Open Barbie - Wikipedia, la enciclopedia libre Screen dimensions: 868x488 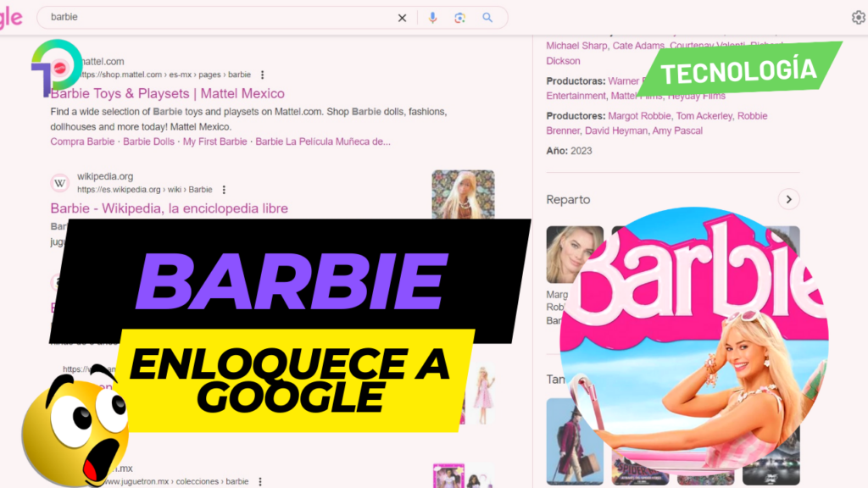tap(169, 208)
